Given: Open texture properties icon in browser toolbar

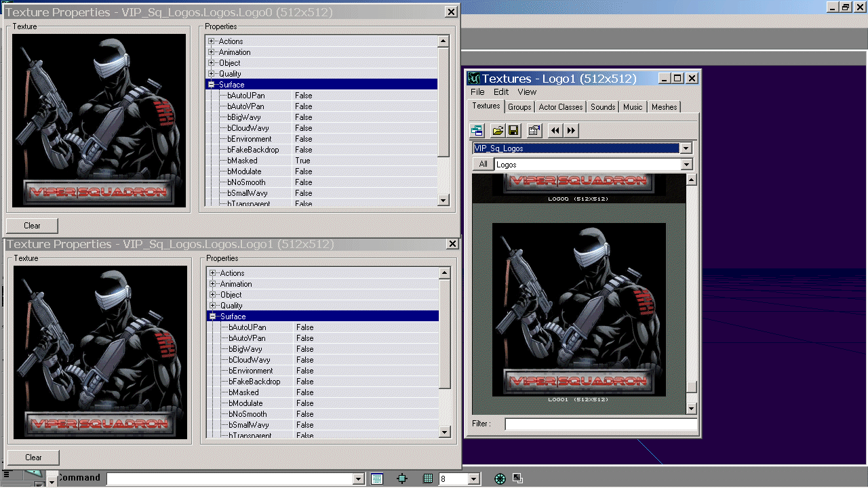Looking at the screenshot, I should click(x=534, y=130).
